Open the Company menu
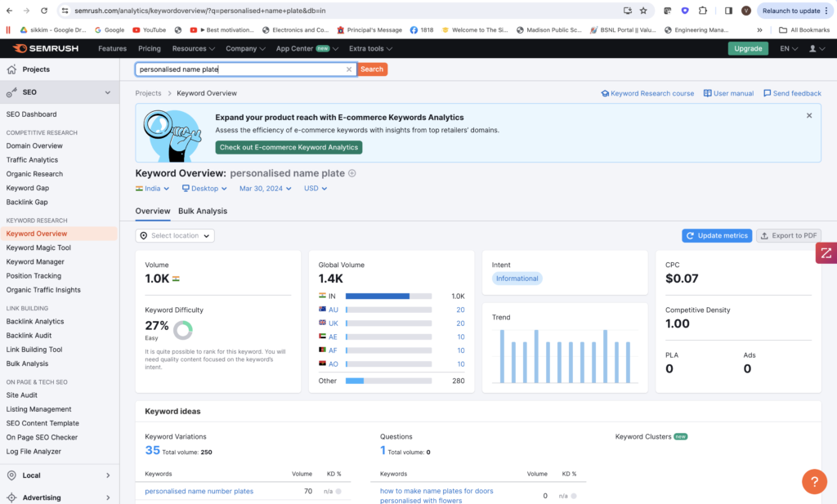 coord(245,48)
